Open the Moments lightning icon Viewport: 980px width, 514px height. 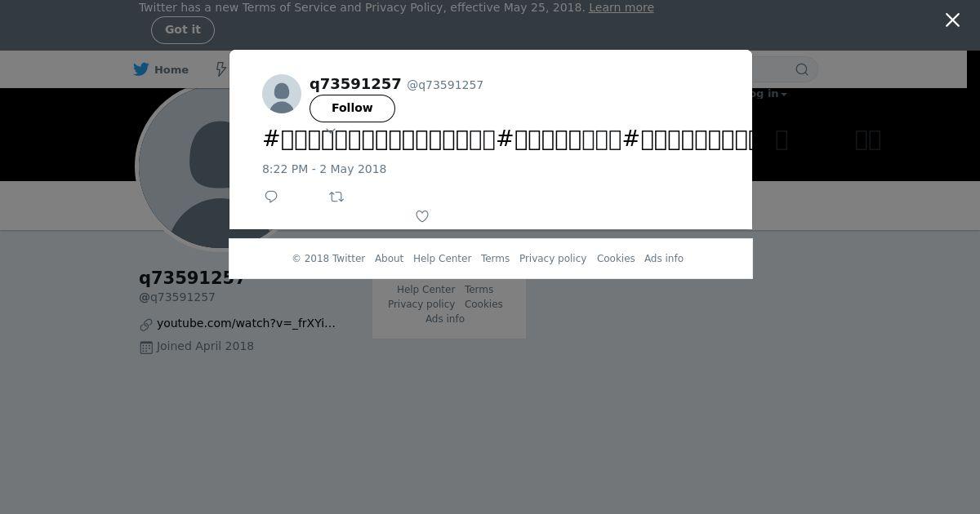[220, 69]
